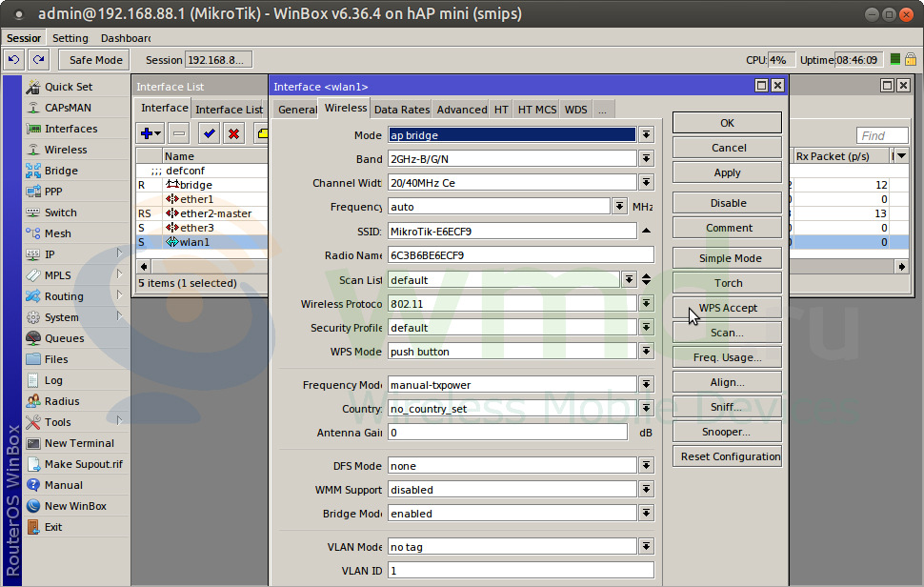The width and height of the screenshot is (924, 587).
Task: Switch to the General tab
Action: click(x=297, y=109)
